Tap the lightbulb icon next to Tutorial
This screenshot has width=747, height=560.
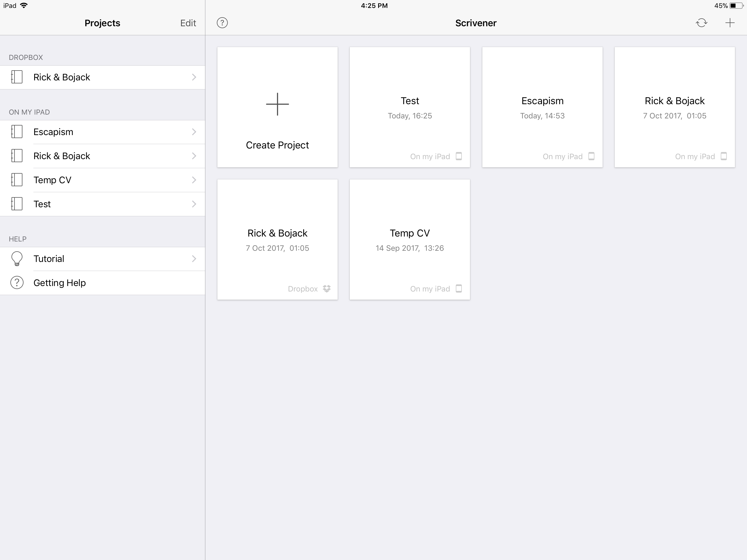click(17, 259)
